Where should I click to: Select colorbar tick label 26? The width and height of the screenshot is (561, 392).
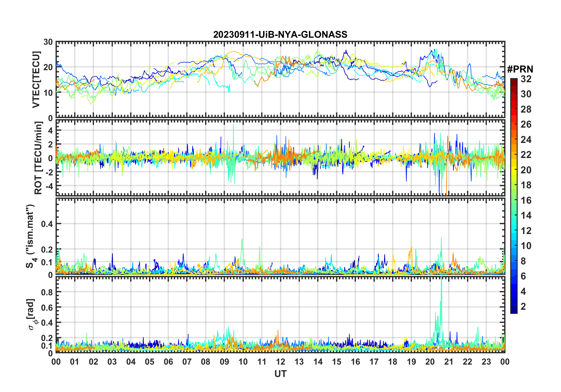pos(526,124)
